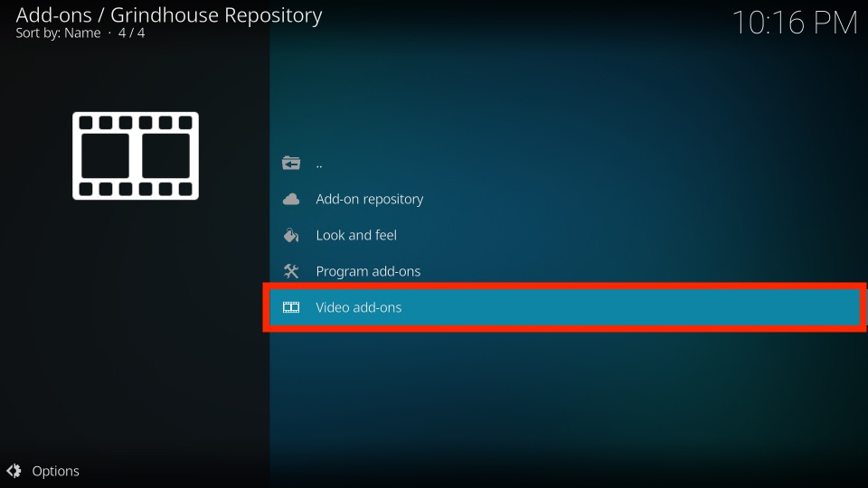Click the tools icon for Program add-ons
The width and height of the screenshot is (868, 488).
[x=291, y=271]
